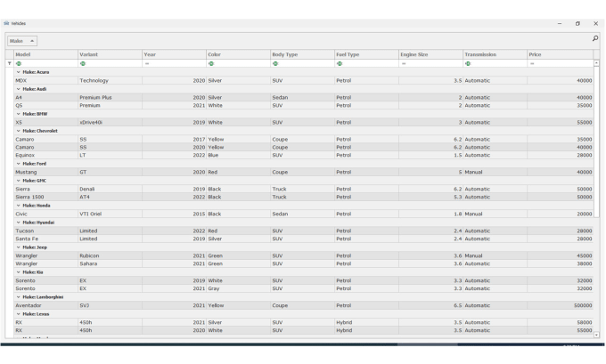Select the Santa Fe model cell
The width and height of the screenshot is (606, 364).
(45, 239)
